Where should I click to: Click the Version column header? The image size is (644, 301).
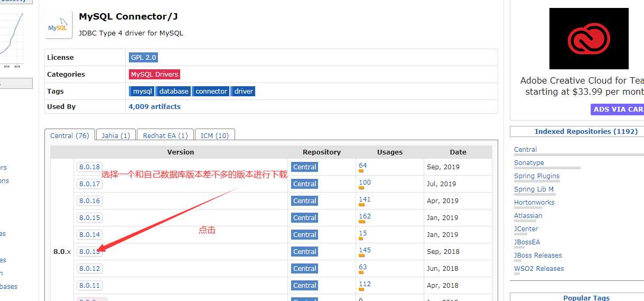[x=181, y=152]
